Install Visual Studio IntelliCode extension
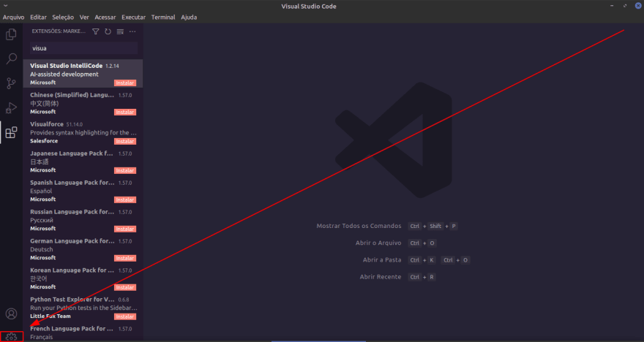Screen dimensions: 644x342 pos(125,83)
